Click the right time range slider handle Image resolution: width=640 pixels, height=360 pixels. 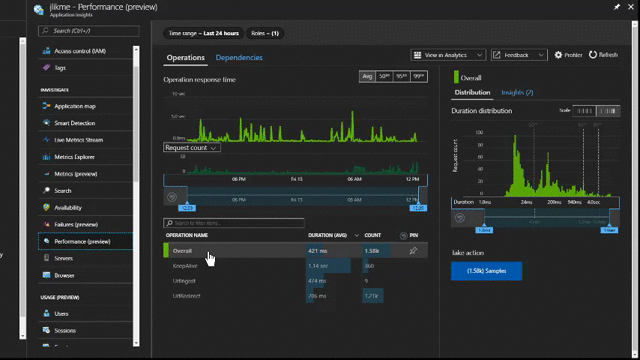[418, 208]
